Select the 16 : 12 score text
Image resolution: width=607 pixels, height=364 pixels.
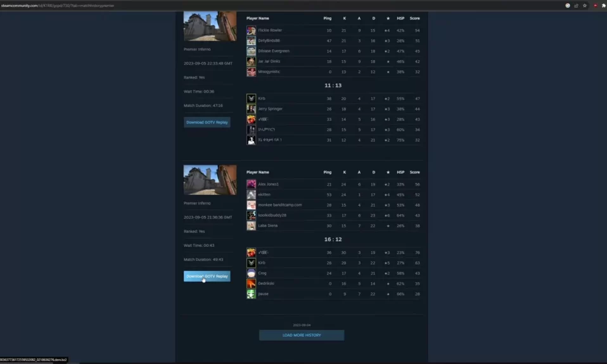pos(333,239)
